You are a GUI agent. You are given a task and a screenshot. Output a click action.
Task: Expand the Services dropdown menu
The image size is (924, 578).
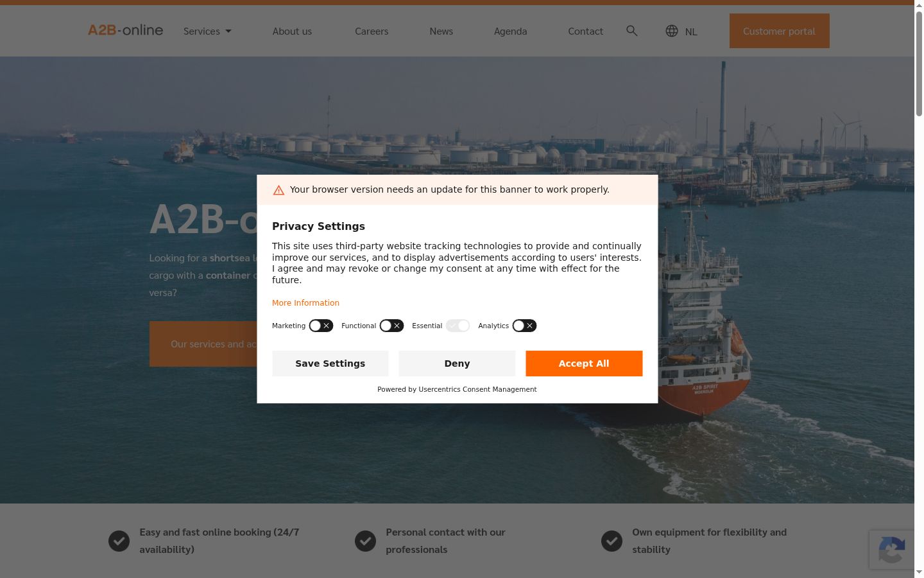coord(207,31)
